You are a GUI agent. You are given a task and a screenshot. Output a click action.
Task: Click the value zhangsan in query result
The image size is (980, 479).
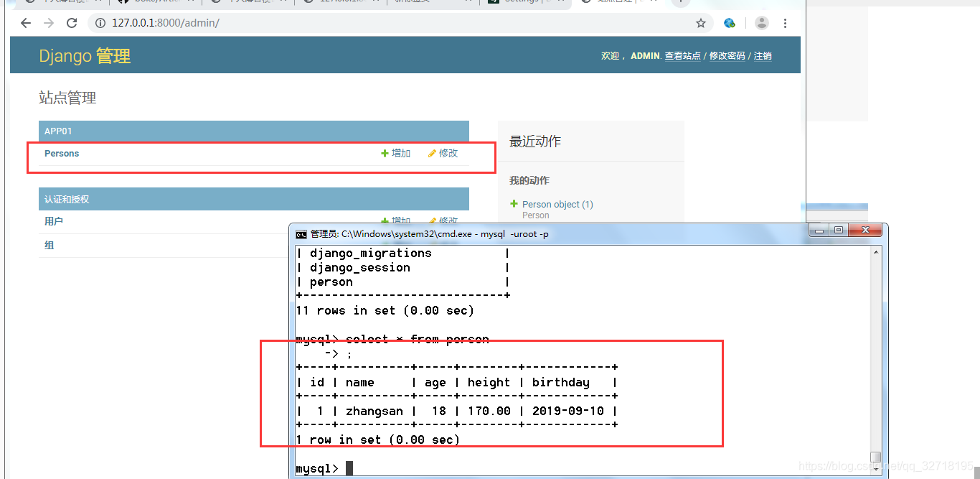pos(374,411)
